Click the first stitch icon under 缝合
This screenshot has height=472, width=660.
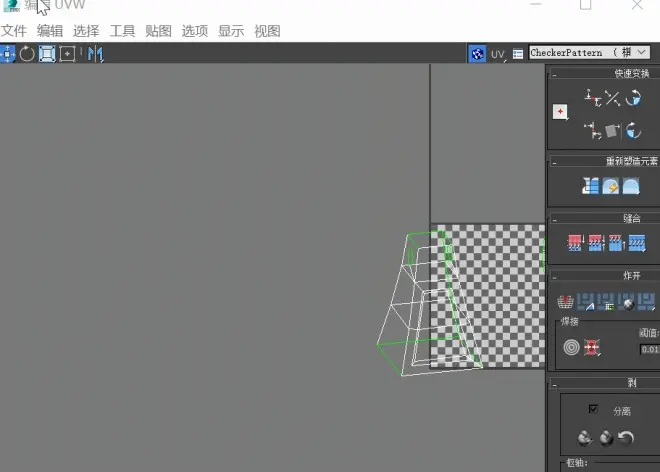[x=575, y=242]
